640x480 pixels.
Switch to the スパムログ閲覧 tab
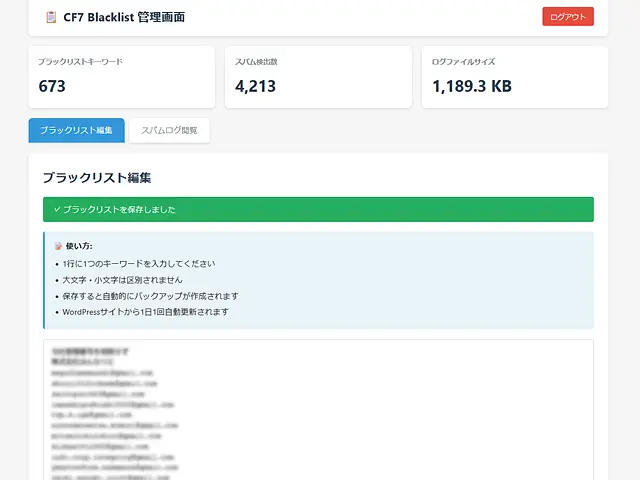[x=169, y=130]
